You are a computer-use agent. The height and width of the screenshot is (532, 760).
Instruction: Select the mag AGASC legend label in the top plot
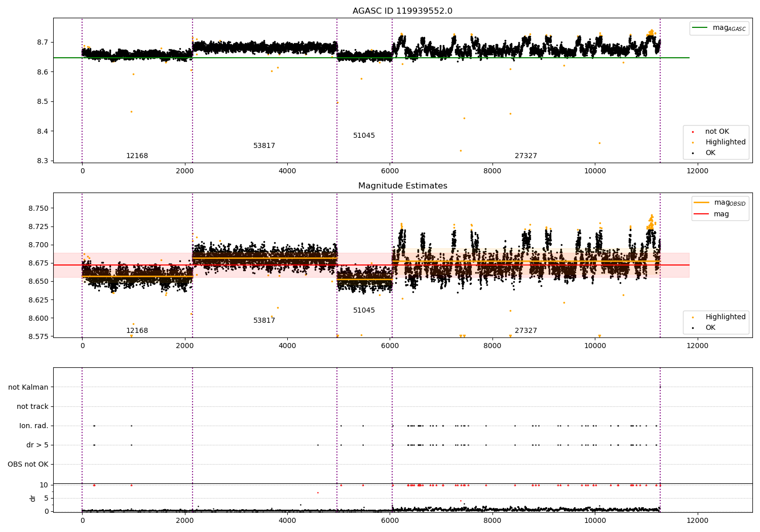click(x=729, y=28)
